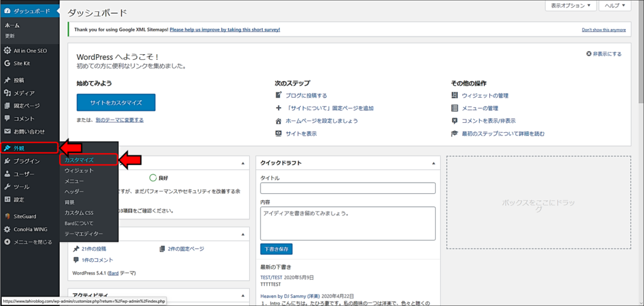The height and width of the screenshot is (306, 644).
Task: Open the 1件のコメント link
Action: [97, 260]
